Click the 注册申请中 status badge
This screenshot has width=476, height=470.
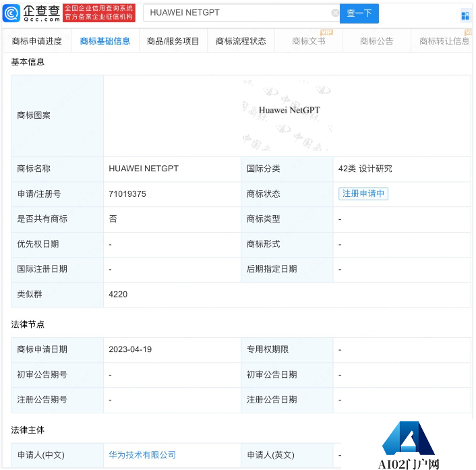coord(363,194)
